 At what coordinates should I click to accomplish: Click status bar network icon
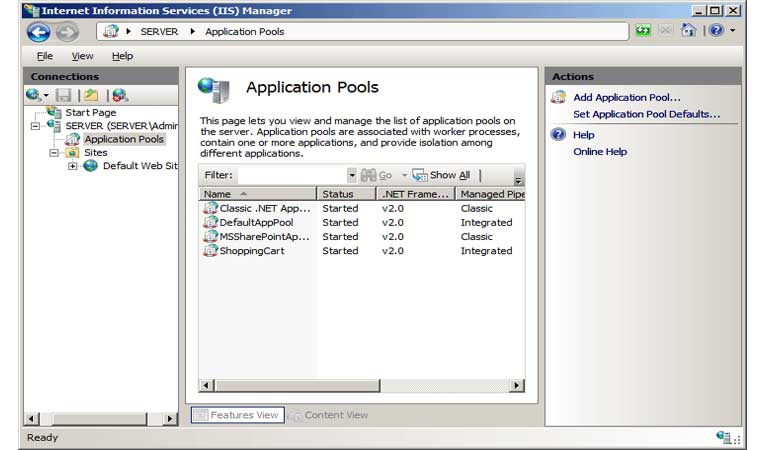[x=724, y=437]
